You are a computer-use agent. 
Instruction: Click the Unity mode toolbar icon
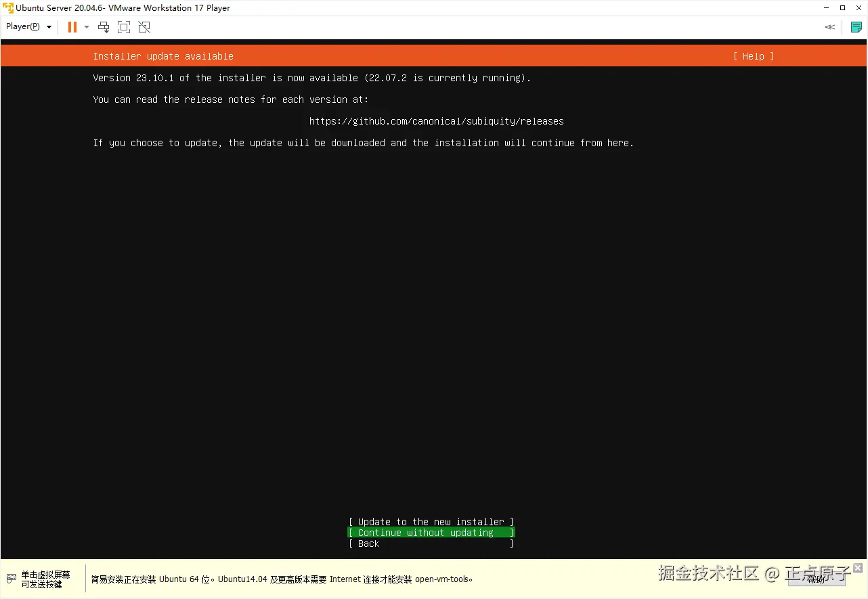[x=144, y=27]
